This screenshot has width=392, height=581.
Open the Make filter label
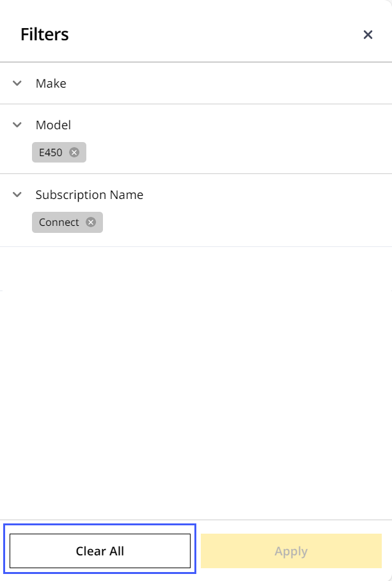coord(51,83)
